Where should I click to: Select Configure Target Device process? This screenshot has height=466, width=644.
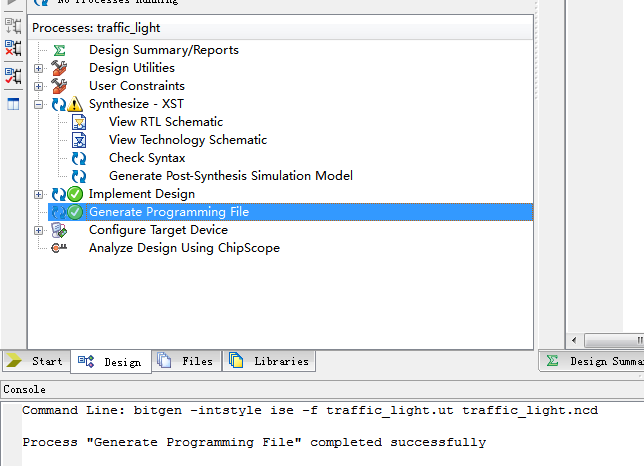pos(158,230)
